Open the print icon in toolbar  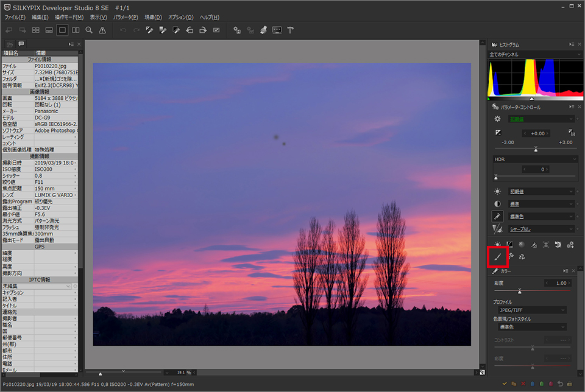(263, 30)
